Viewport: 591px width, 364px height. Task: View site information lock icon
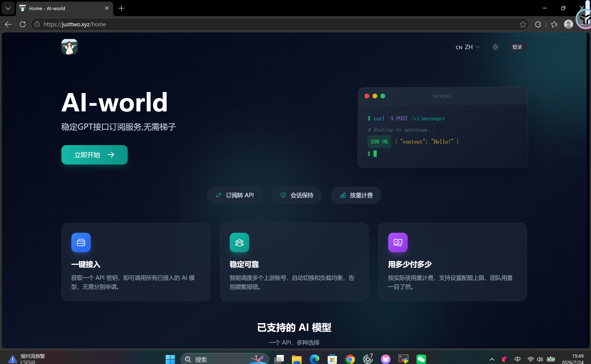[37, 24]
